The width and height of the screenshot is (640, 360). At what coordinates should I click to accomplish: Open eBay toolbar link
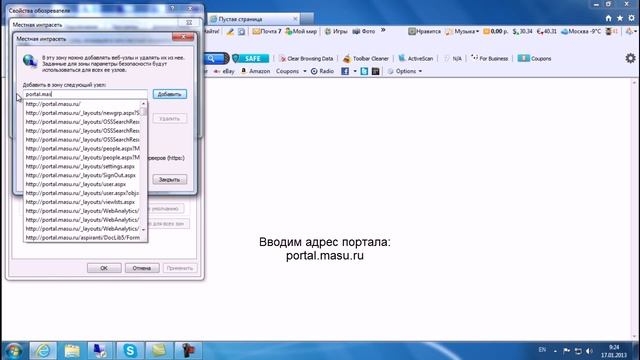(224, 71)
